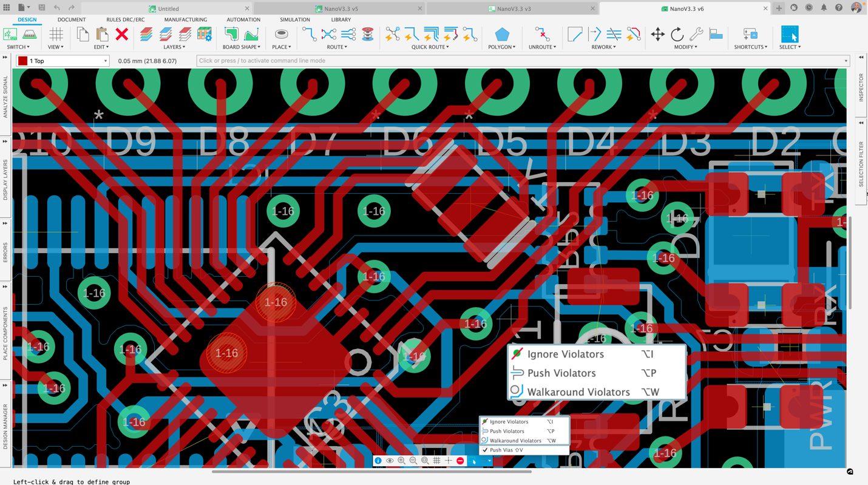This screenshot has height=485, width=868.
Task: Switch to the MANUFACTURING ribbon tab
Action: [185, 19]
